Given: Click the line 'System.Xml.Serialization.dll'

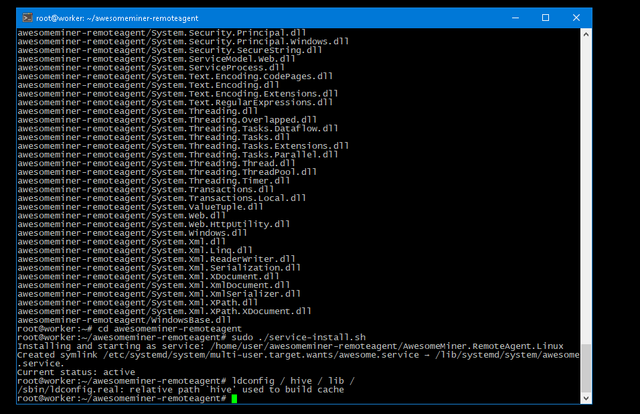Looking at the screenshot, I should (159, 268).
